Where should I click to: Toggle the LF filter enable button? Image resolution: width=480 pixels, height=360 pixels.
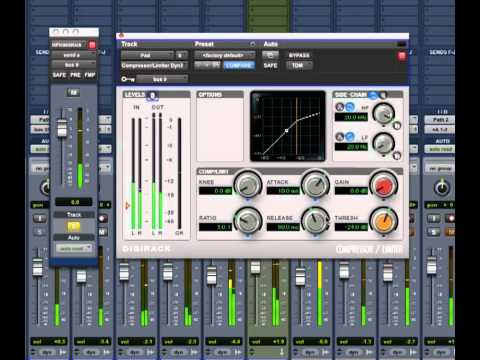coord(397,156)
